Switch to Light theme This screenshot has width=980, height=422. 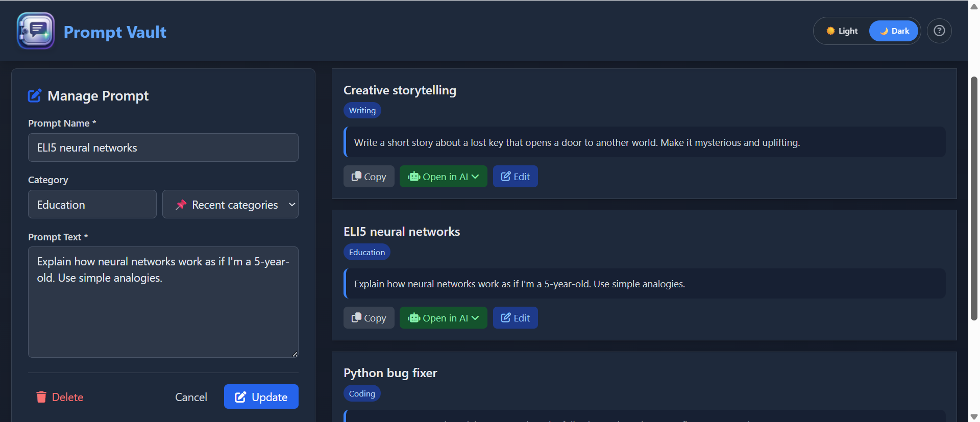(x=842, y=31)
